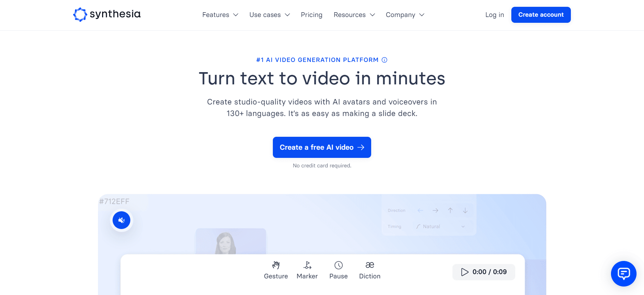Select the Marker tool icon

[x=307, y=265]
